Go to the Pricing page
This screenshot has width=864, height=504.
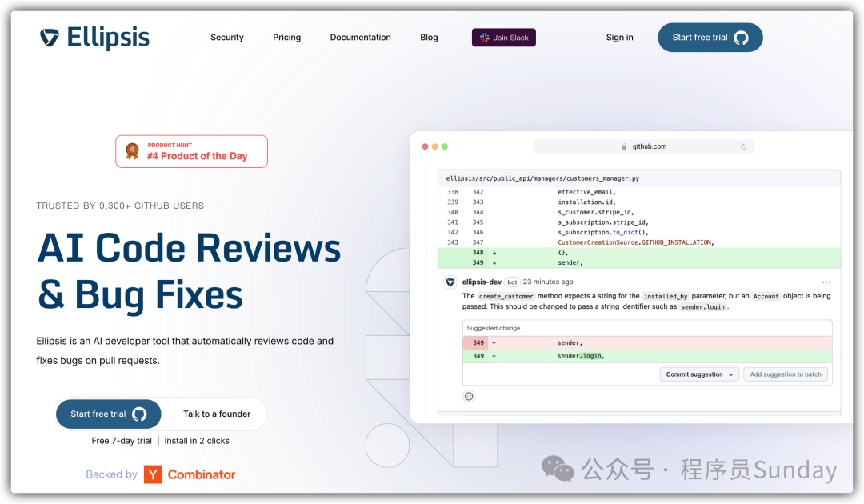[x=286, y=38]
